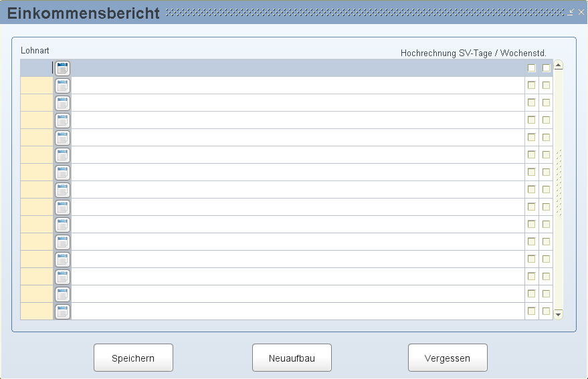The width and height of the screenshot is (588, 379).
Task: Click scrollbar up arrow of the list
Action: tap(559, 66)
